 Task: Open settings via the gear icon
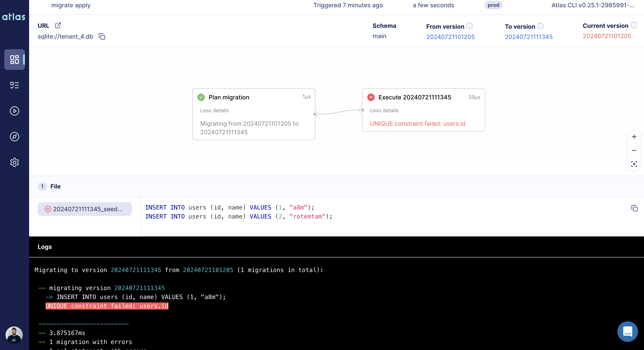tap(14, 162)
